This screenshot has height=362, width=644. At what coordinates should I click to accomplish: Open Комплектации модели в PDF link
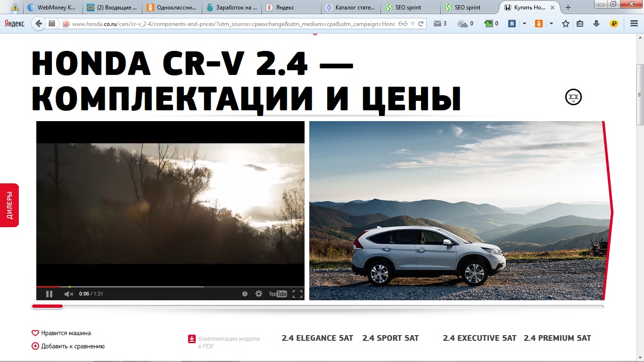(x=229, y=342)
